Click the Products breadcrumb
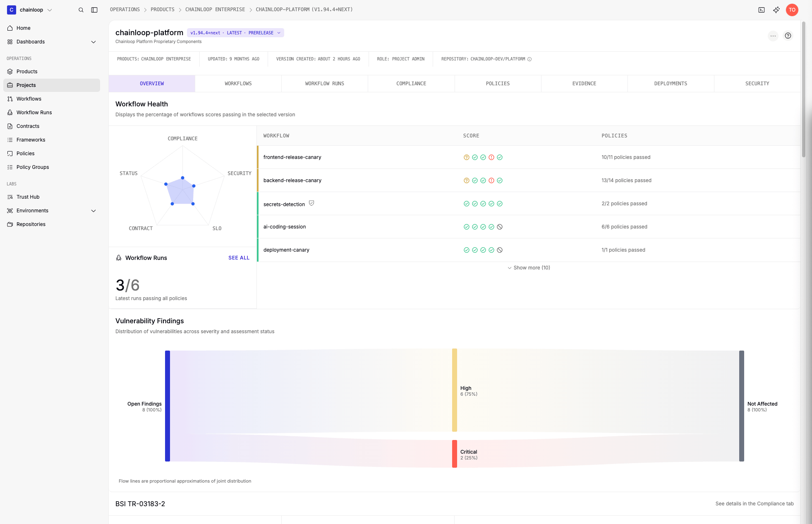 click(x=163, y=10)
